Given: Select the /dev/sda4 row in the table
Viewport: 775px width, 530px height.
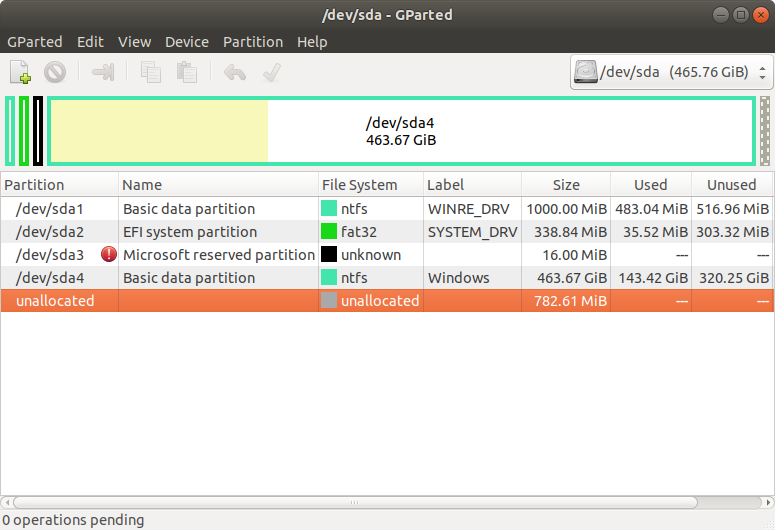Looking at the screenshot, I should click(x=387, y=278).
